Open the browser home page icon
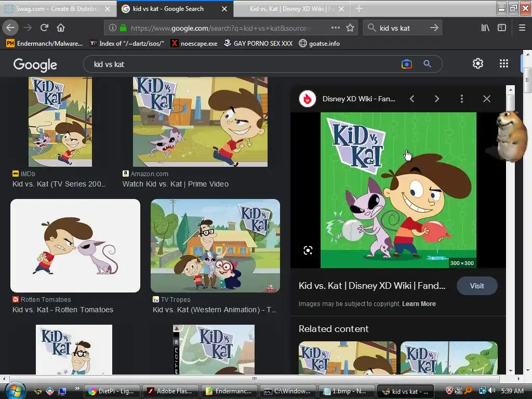The image size is (532, 399). (x=61, y=28)
